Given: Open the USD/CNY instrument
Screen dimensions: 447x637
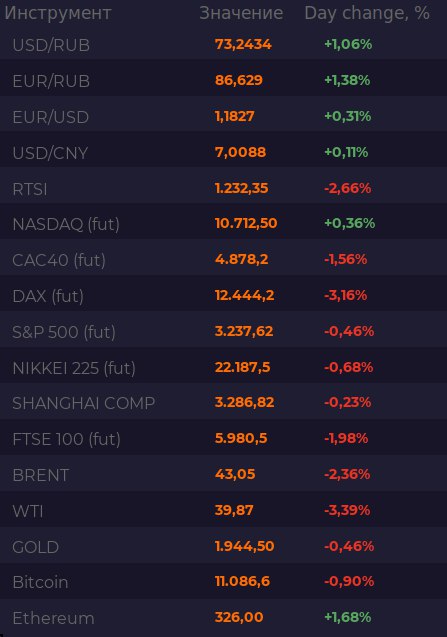Looking at the screenshot, I should 224,152.
